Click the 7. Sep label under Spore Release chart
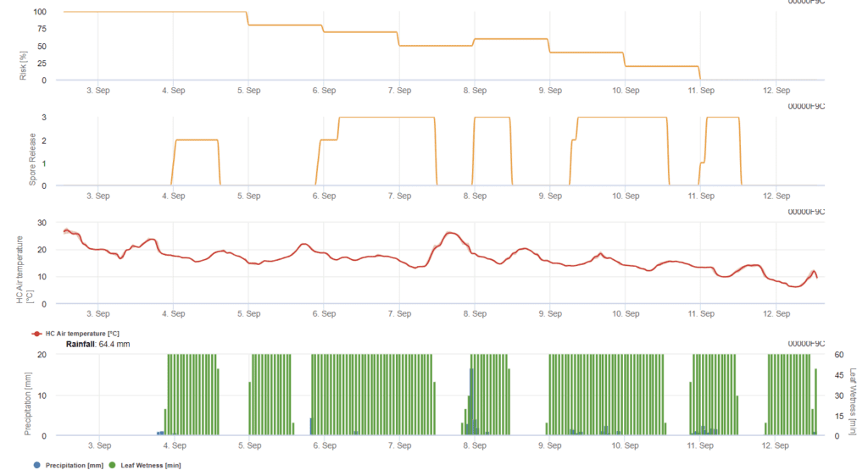Viewport: 868px width, 470px height. (x=399, y=196)
